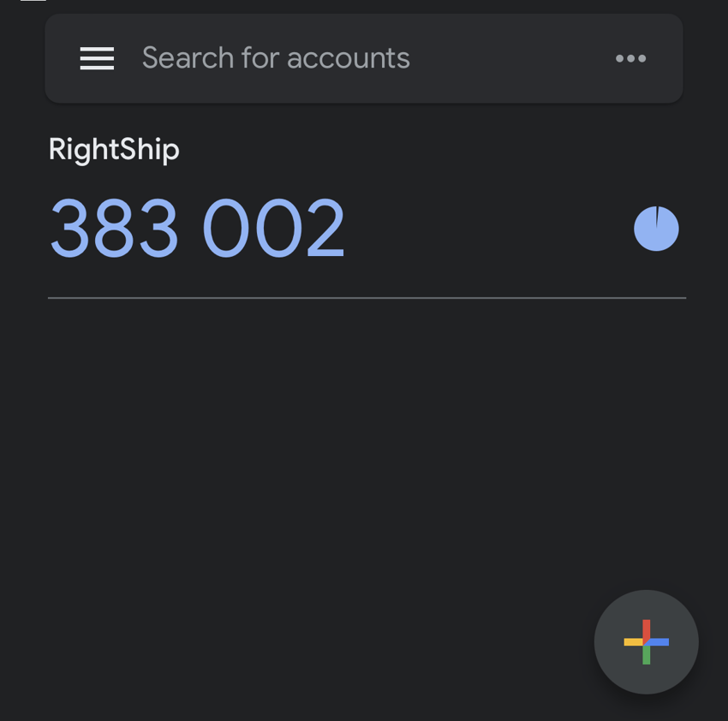The width and height of the screenshot is (728, 721).
Task: Select the RightShip account name
Action: coord(113,149)
